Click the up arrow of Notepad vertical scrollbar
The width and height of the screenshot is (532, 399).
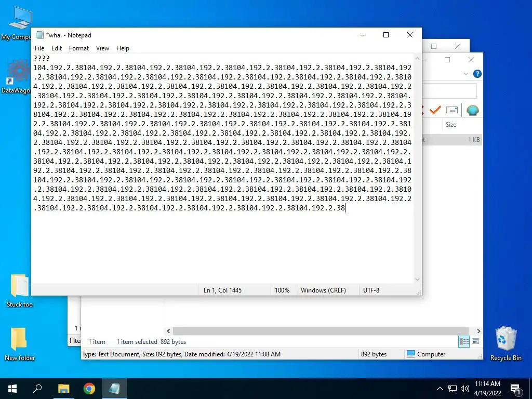pyautogui.click(x=417, y=58)
